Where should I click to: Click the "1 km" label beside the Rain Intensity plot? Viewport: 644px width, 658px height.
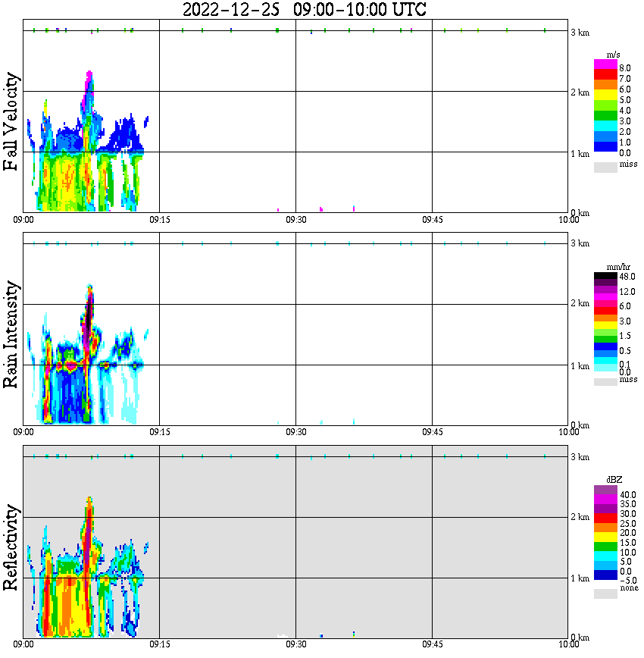[580, 366]
